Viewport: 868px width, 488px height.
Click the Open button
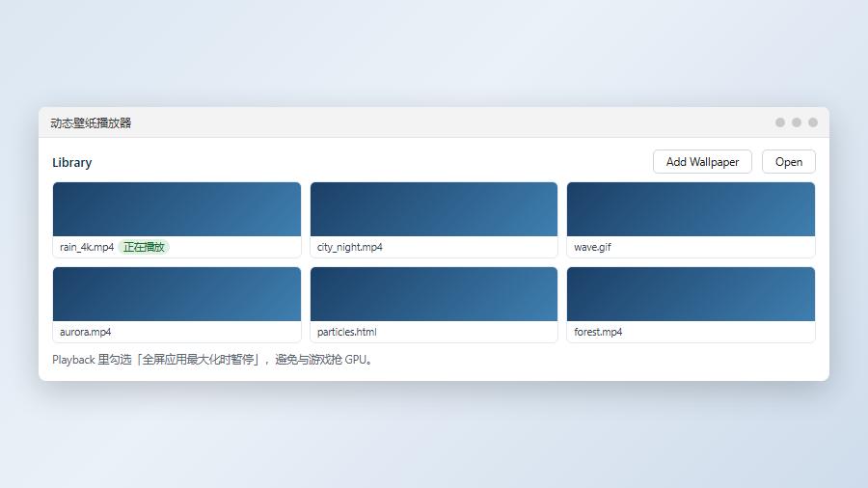(x=788, y=162)
